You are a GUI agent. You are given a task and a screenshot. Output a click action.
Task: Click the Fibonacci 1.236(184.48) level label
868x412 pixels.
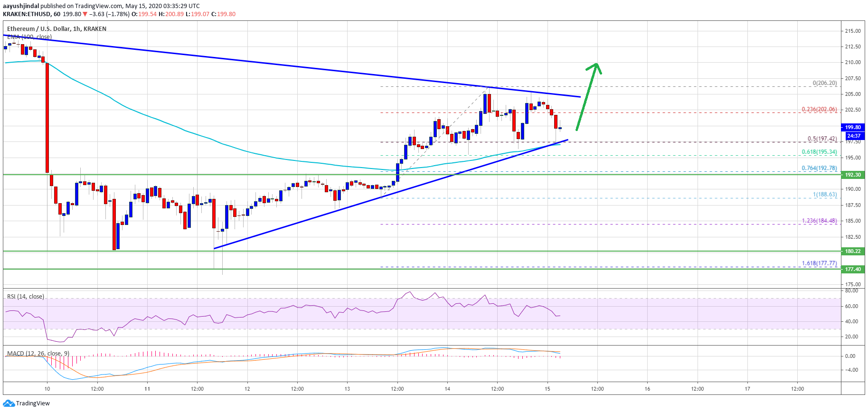pyautogui.click(x=820, y=221)
